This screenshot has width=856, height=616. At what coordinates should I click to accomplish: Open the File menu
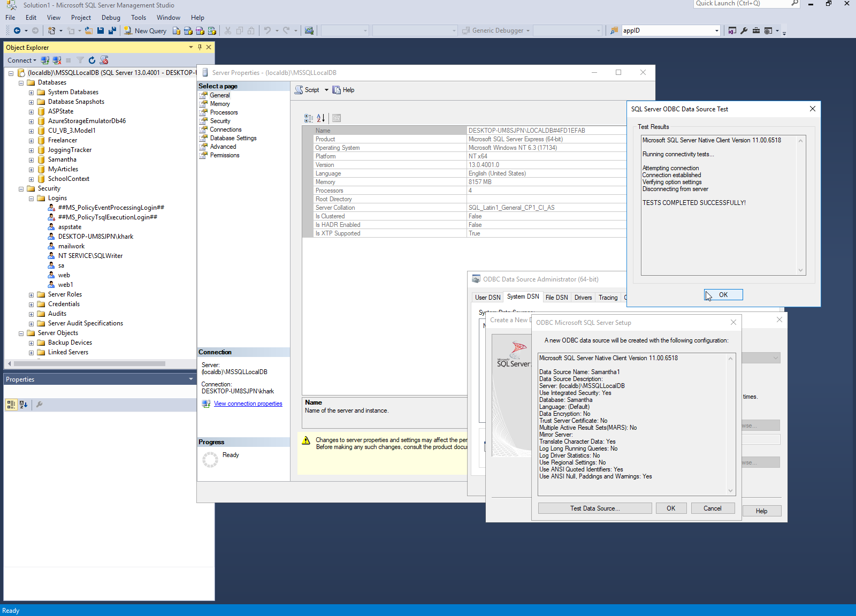10,17
